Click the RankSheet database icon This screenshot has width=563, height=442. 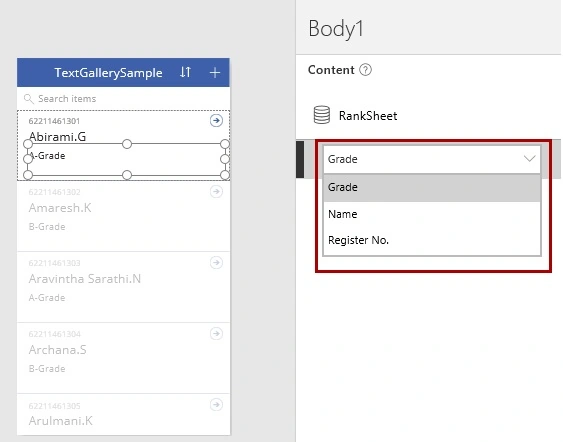point(322,115)
